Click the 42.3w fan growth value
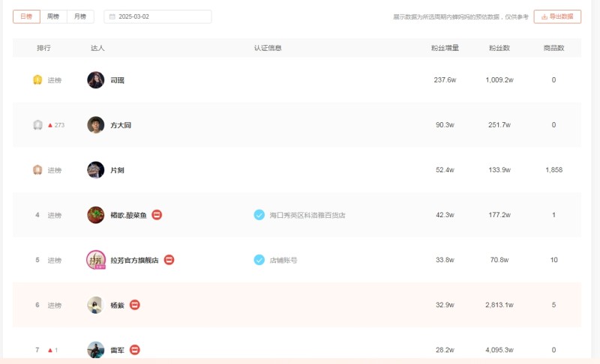The width and height of the screenshot is (600, 364). click(x=445, y=215)
